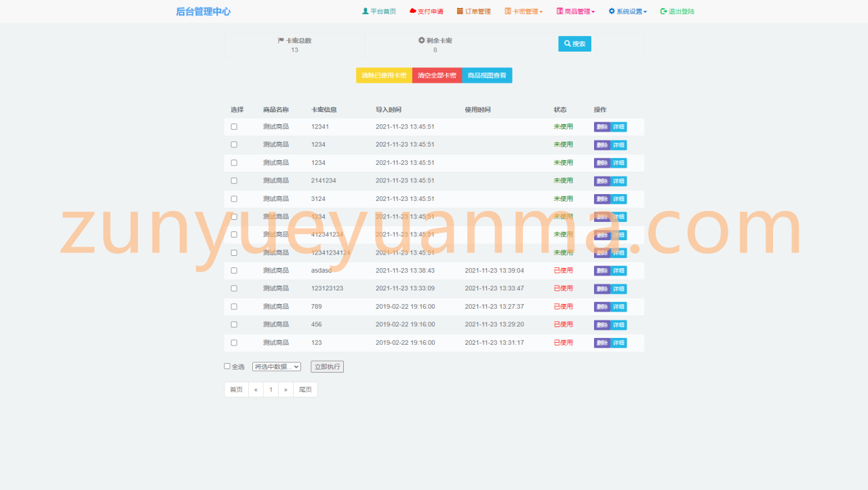Open the 将选中数据 bulk action dropdown
This screenshot has width=868, height=490.
click(277, 366)
